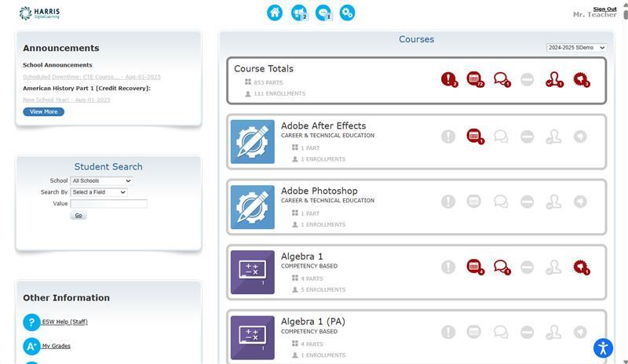Click the Course Totals alert exclamation icon
Image resolution: width=628 pixels, height=364 pixels.
click(x=448, y=79)
